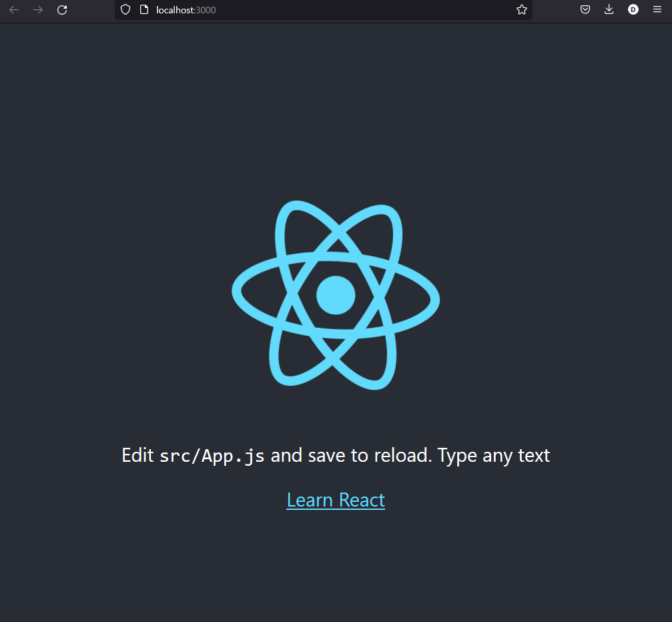Bookmark this page with the star
672x622 pixels.
(x=522, y=10)
